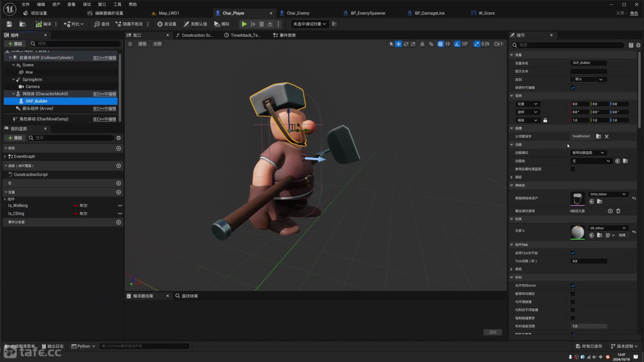
Task: Activate the Translate gizmo tool
Action: 398,44
